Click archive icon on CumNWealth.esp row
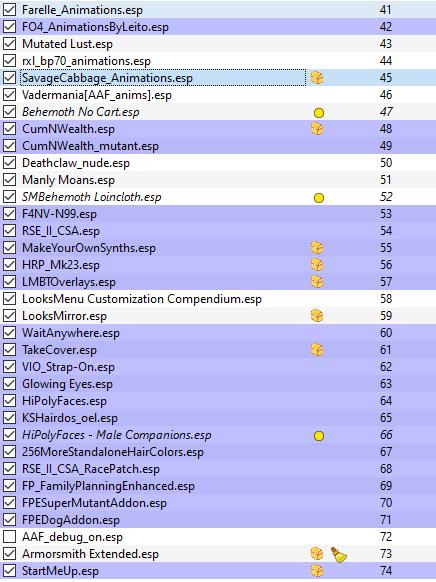This screenshot has height=582, width=436. pyautogui.click(x=317, y=129)
